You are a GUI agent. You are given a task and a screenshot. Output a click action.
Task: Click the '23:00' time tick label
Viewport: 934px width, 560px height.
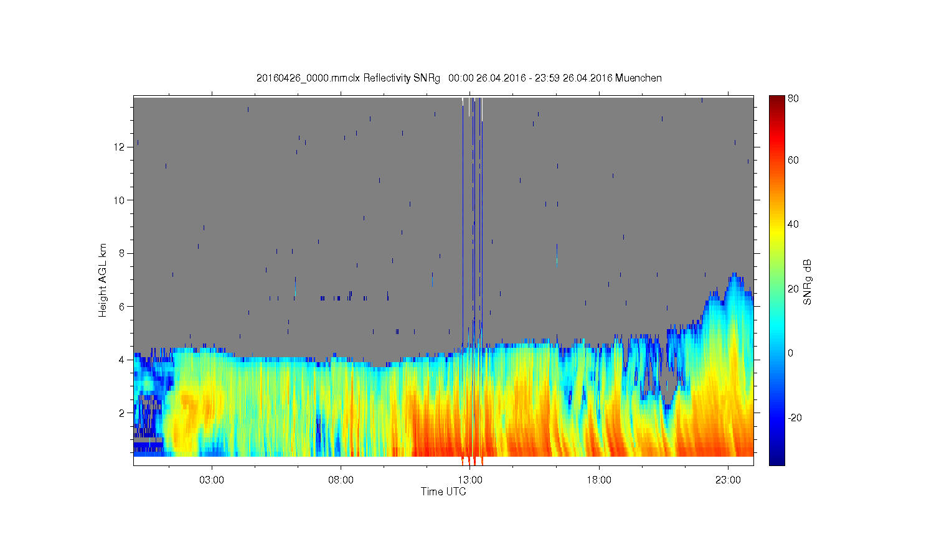[x=728, y=480]
